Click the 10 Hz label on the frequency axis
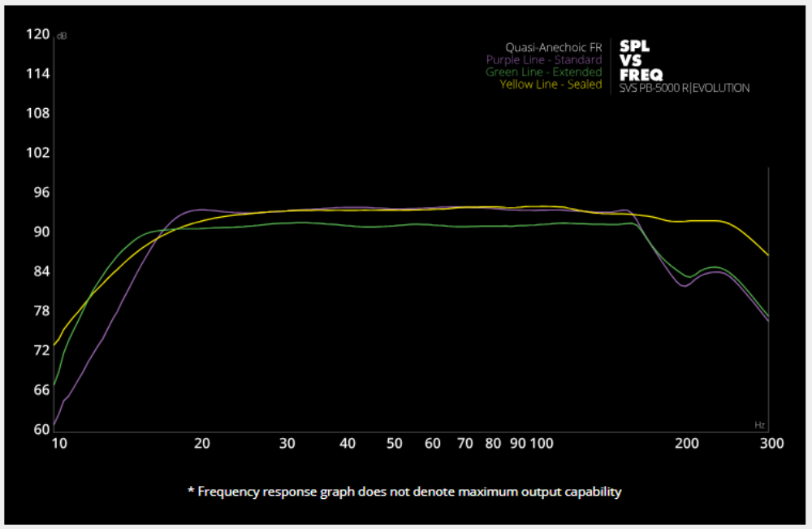This screenshot has height=529, width=812. (x=58, y=443)
